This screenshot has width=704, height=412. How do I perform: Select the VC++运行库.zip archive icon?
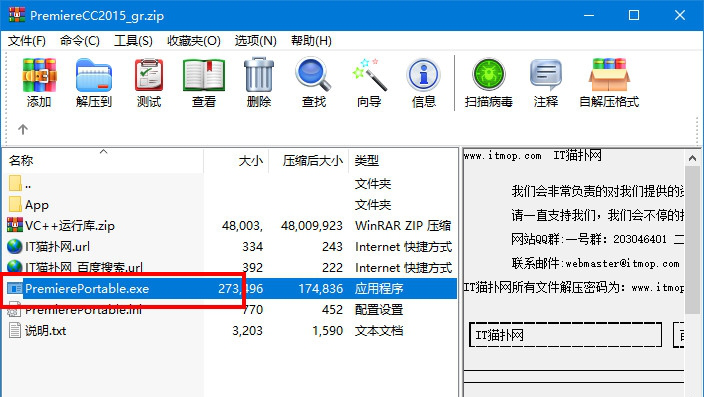(15, 225)
